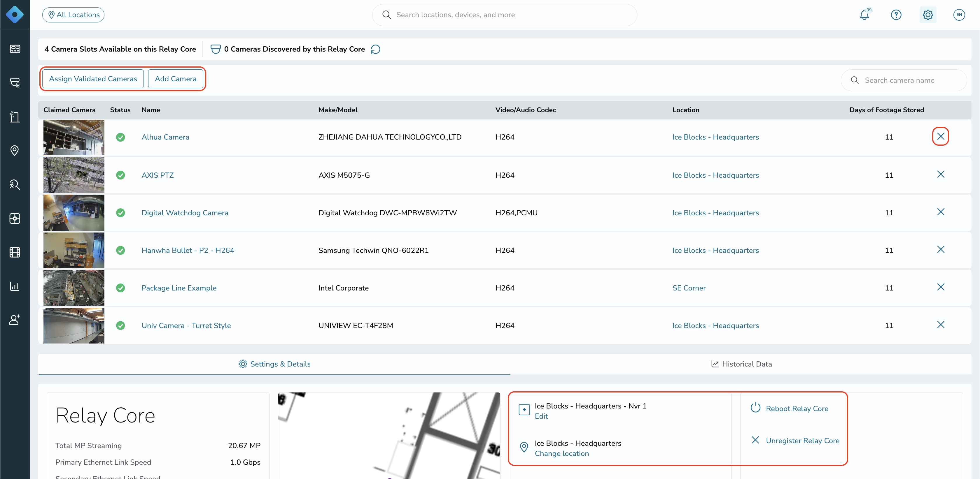The height and width of the screenshot is (479, 980).
Task: Open the locations pin icon in sidebar
Action: 15,151
